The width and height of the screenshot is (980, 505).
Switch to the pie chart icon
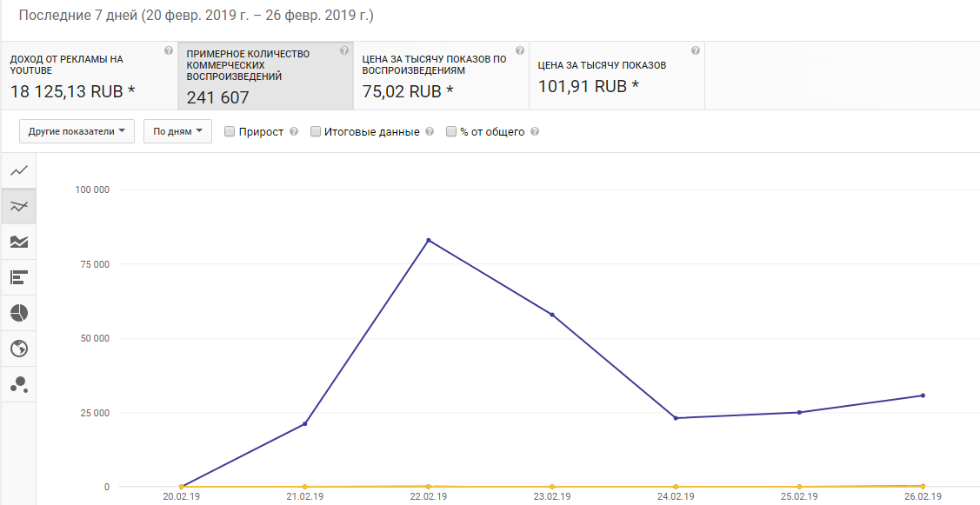19,313
